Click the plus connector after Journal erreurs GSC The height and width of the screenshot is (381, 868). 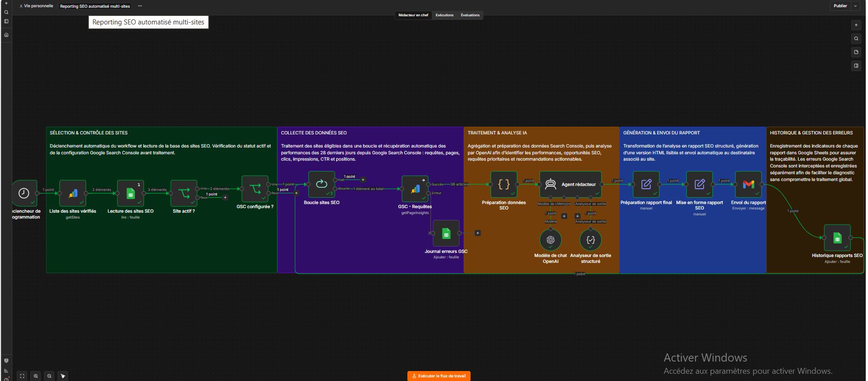pyautogui.click(x=477, y=233)
